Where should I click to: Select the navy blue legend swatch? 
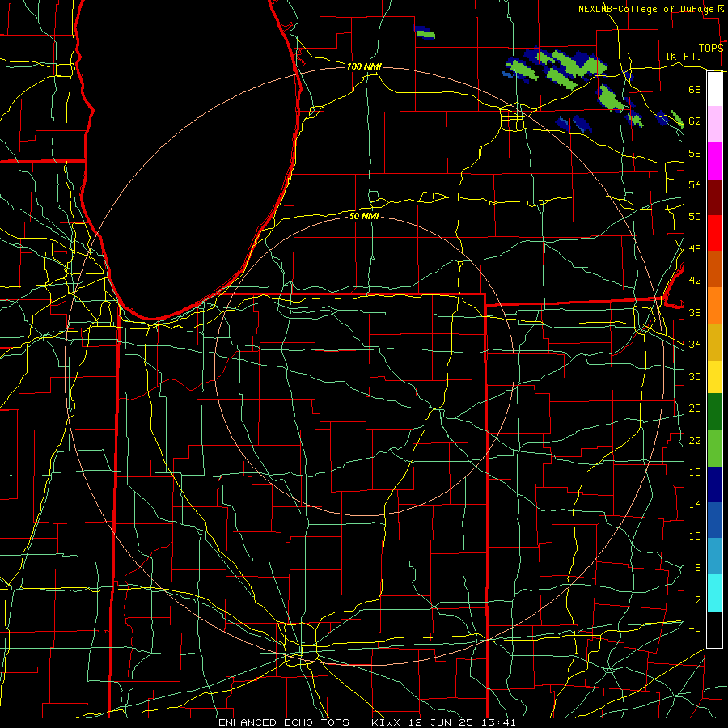pyautogui.click(x=714, y=485)
